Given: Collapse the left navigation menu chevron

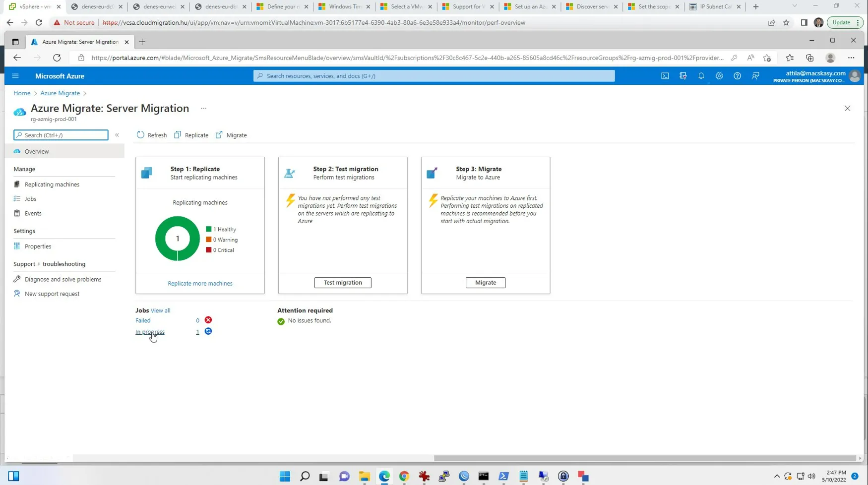Looking at the screenshot, I should pyautogui.click(x=117, y=135).
